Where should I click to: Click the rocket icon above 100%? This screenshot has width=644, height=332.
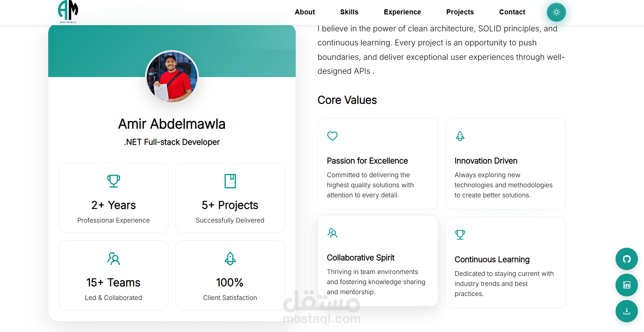[230, 259]
